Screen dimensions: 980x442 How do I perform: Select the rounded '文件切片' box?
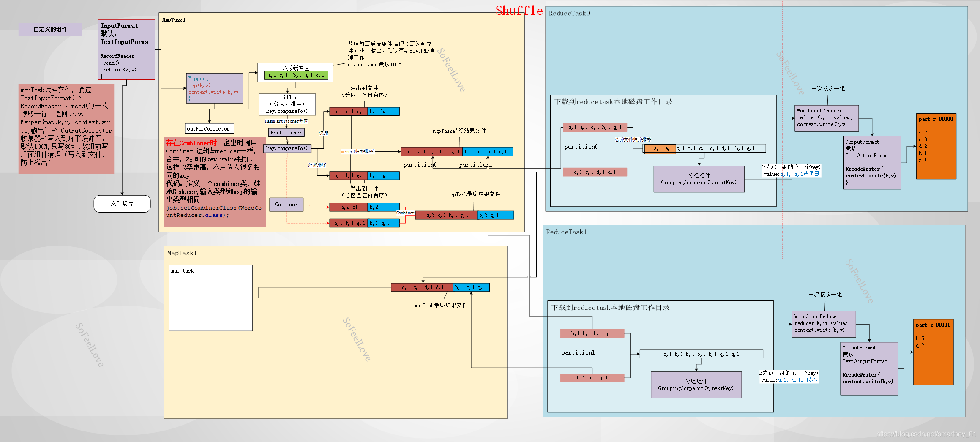click(x=122, y=204)
